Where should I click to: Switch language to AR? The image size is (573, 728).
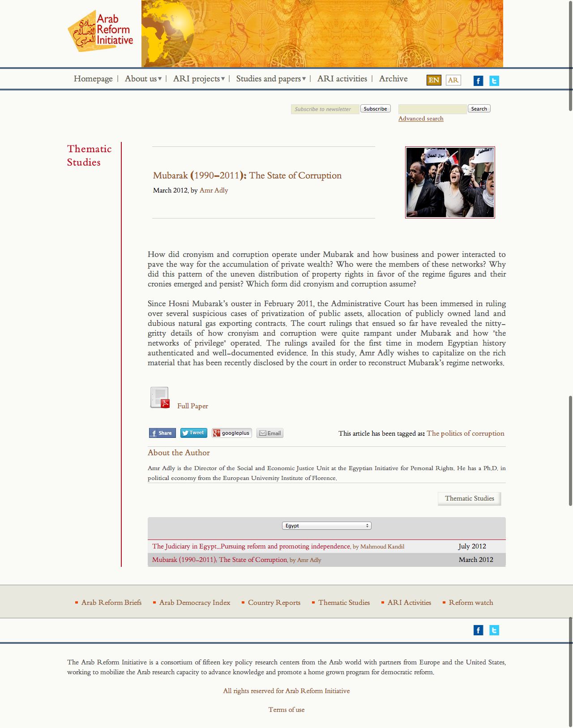pyautogui.click(x=453, y=80)
